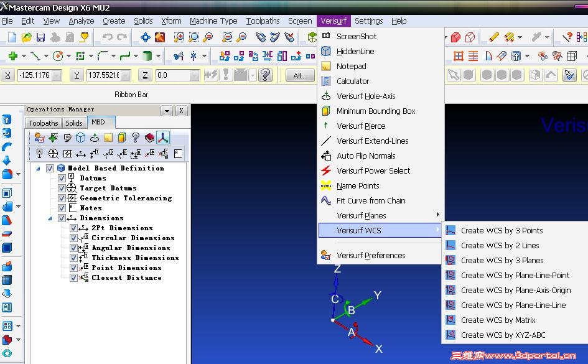This screenshot has width=588, height=364.
Task: Click the Help question mark icon in ribbon bar
Action: 265,75
